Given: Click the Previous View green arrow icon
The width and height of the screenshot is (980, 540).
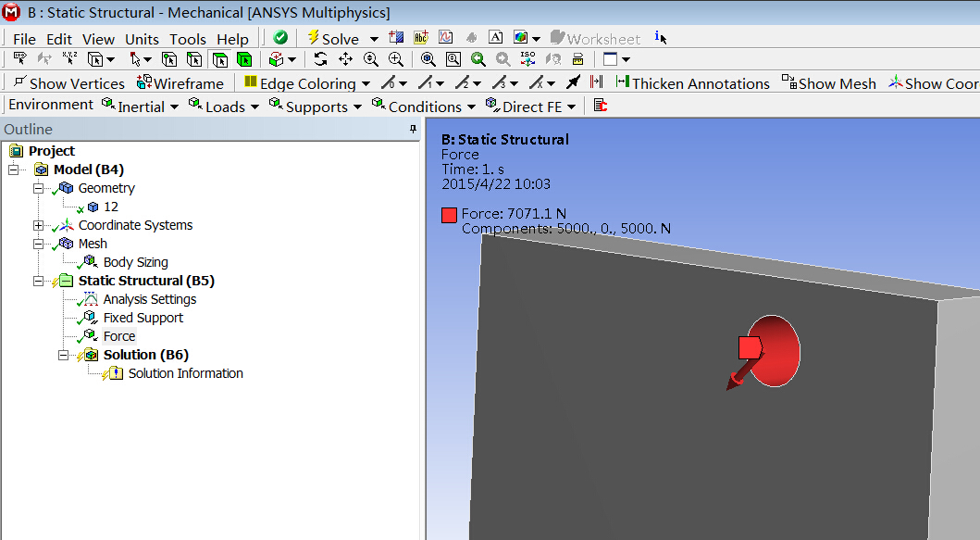Looking at the screenshot, I should tap(478, 59).
